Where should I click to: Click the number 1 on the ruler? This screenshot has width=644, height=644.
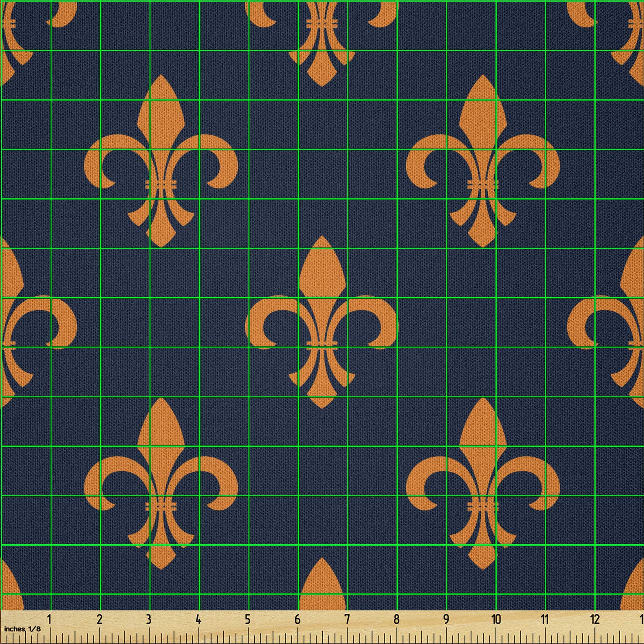pyautogui.click(x=50, y=619)
